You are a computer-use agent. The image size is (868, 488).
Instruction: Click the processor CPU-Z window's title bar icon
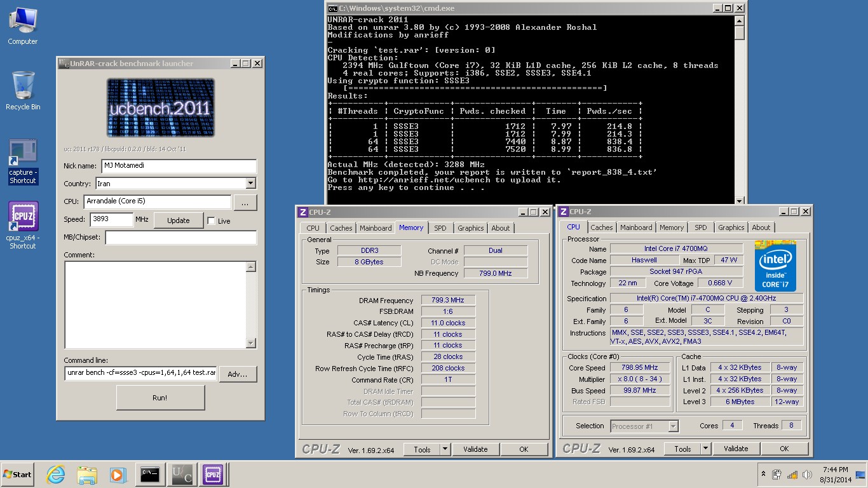click(564, 212)
